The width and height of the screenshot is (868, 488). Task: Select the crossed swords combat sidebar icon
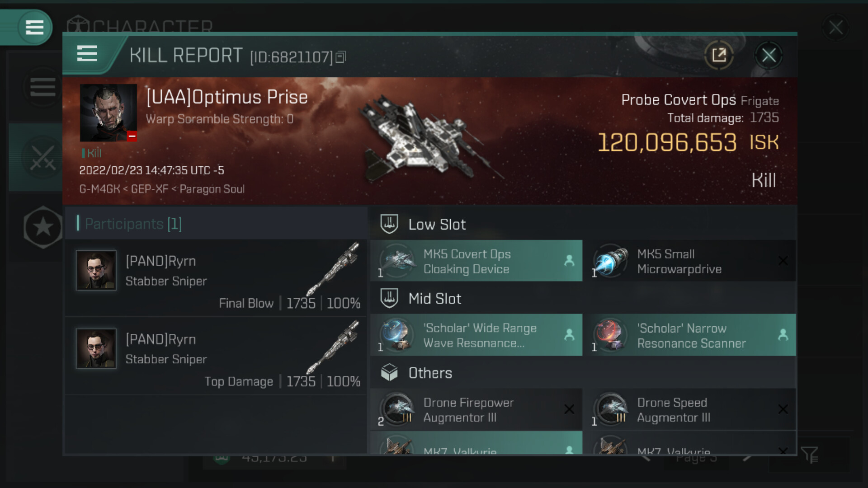42,158
